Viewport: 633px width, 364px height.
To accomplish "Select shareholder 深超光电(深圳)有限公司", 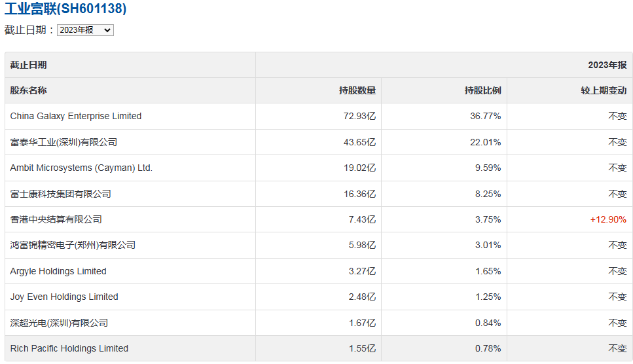I will (x=59, y=323).
